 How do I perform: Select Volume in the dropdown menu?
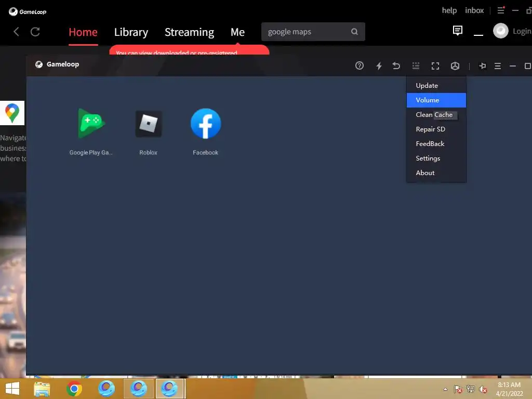[x=436, y=100]
